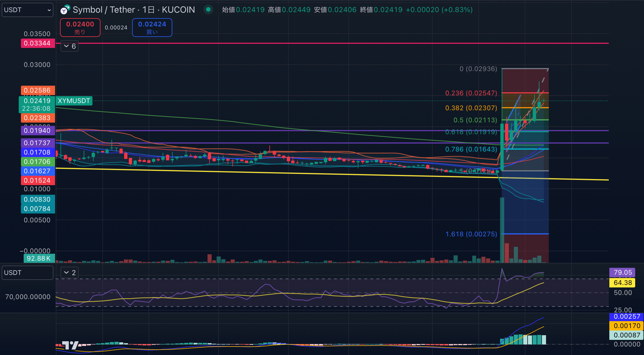
Task: Select the XYMUSDT price line label
Action: click(x=74, y=101)
